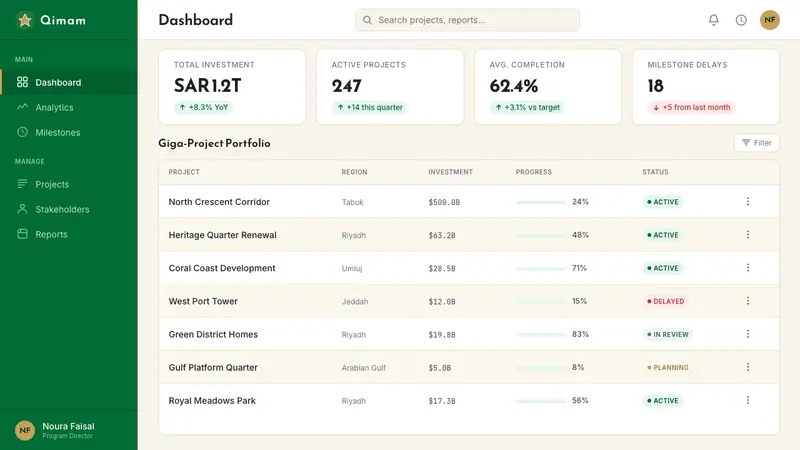This screenshot has width=800, height=450.
Task: Click the PLANNING status badge
Action: coord(667,367)
